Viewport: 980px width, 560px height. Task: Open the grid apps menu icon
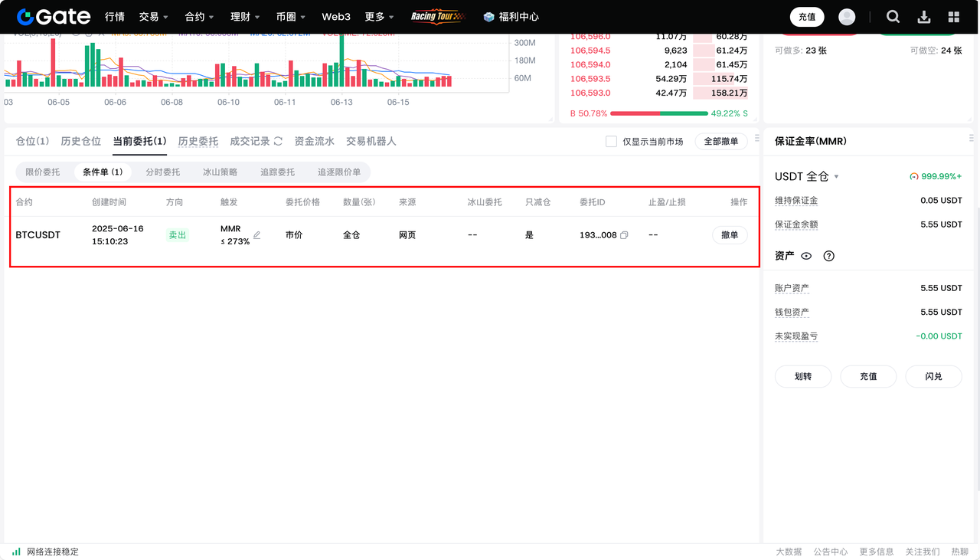[954, 17]
